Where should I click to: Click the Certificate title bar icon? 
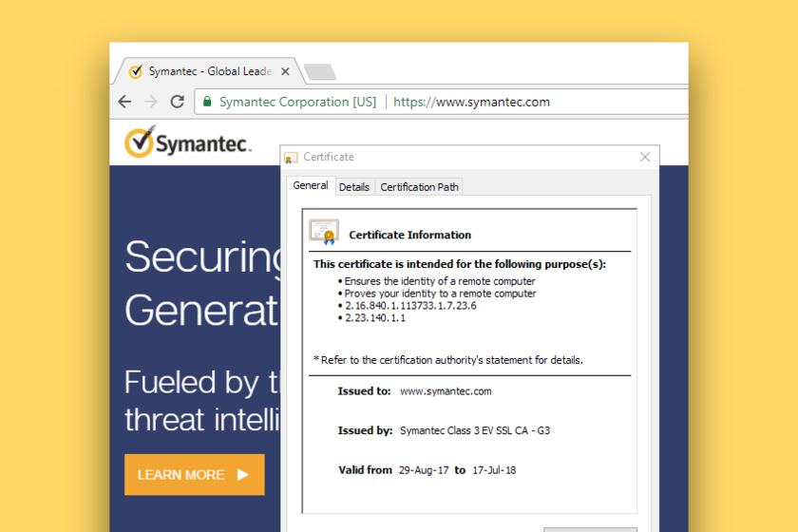point(292,158)
